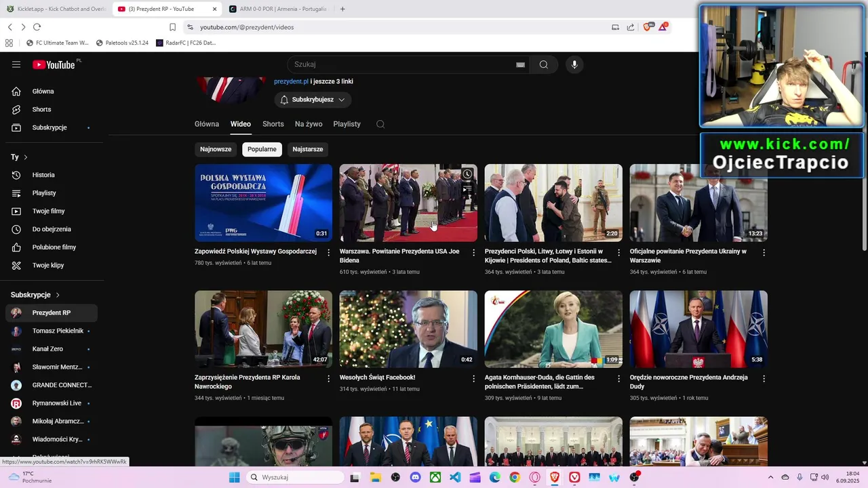Image resolution: width=868 pixels, height=488 pixels.
Task: Open File Explorer from the taskbar
Action: [375, 477]
